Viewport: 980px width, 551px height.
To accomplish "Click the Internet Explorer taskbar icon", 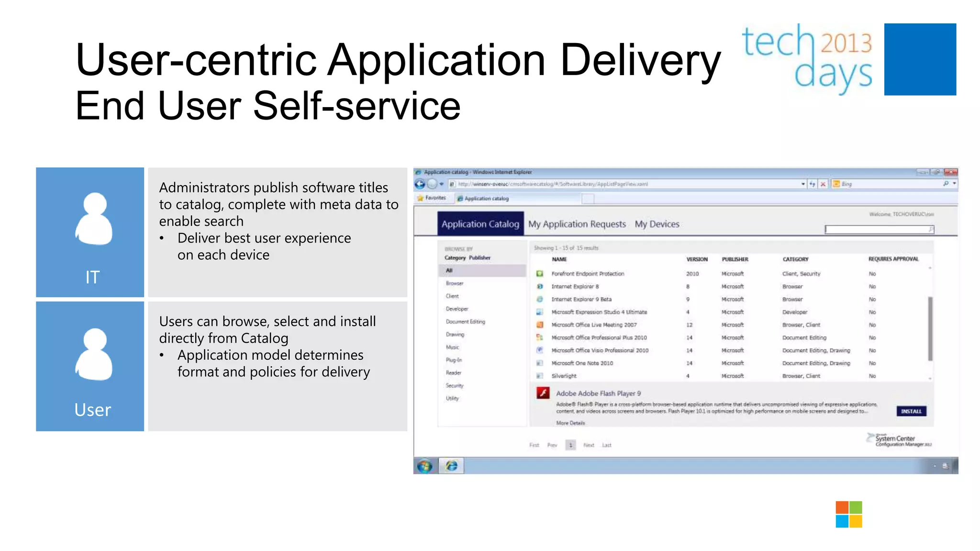I will 451,465.
